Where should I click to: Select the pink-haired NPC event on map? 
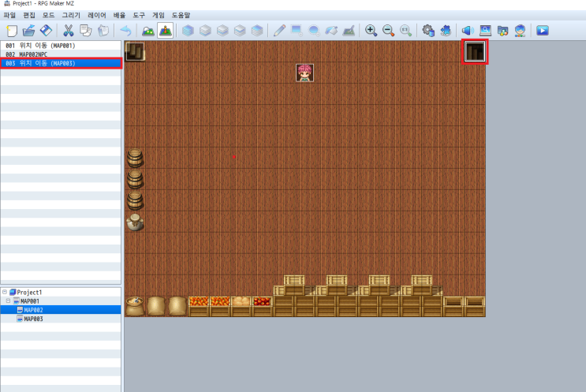(x=305, y=73)
